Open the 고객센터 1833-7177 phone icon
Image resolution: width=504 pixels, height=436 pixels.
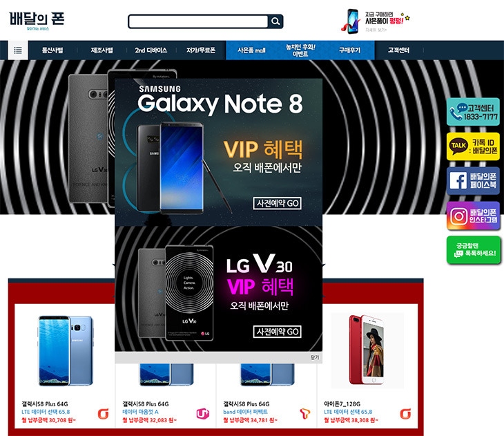pos(473,112)
